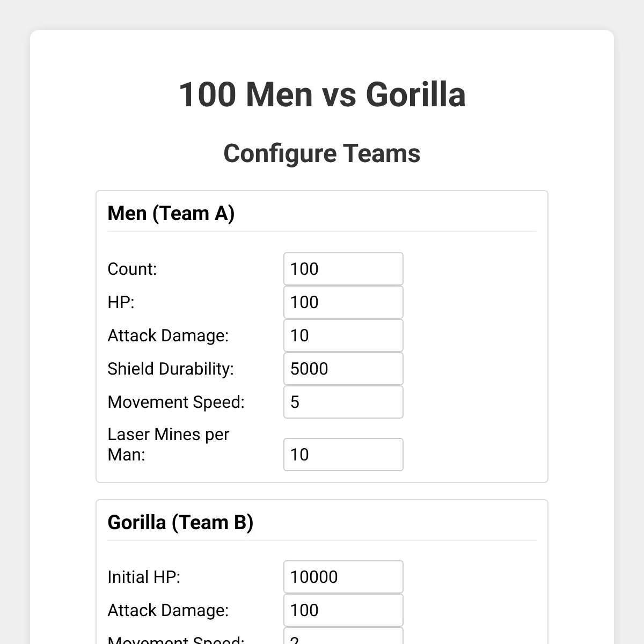Click the 'Shield Durability:' label
This screenshot has width=644, height=644.
(171, 369)
